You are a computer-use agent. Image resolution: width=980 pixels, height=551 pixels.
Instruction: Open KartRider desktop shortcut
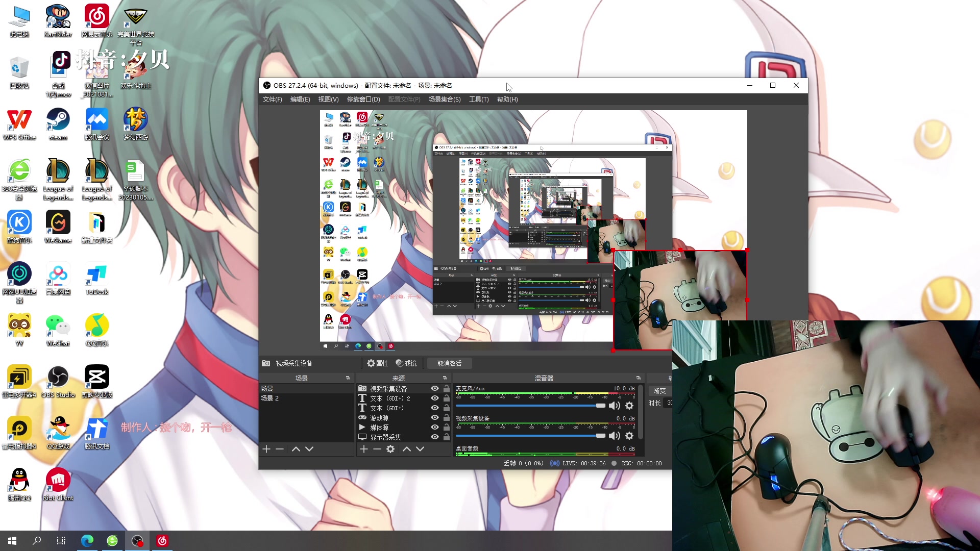click(x=58, y=21)
